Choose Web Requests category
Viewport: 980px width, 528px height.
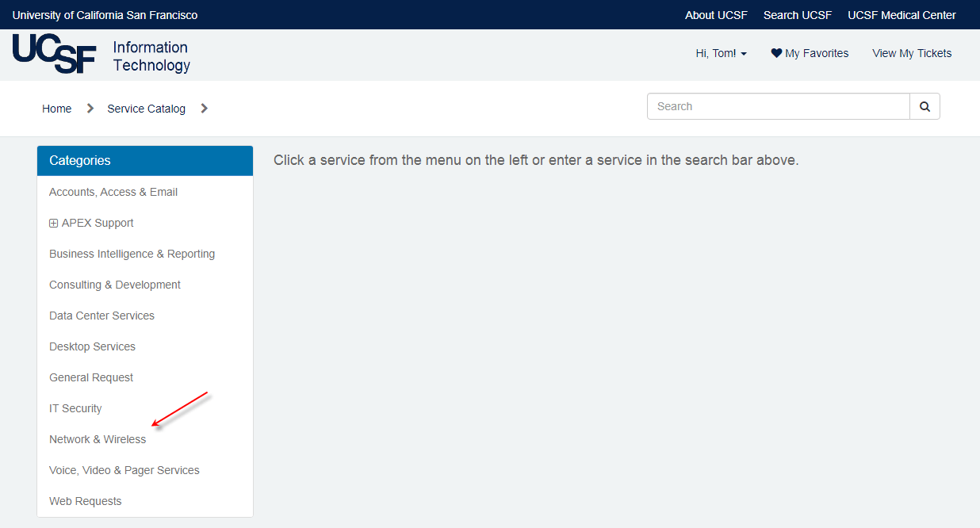(86, 501)
